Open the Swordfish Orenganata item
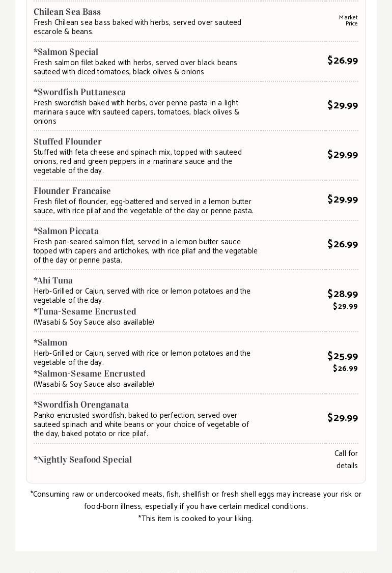392x573 pixels. [x=81, y=405]
